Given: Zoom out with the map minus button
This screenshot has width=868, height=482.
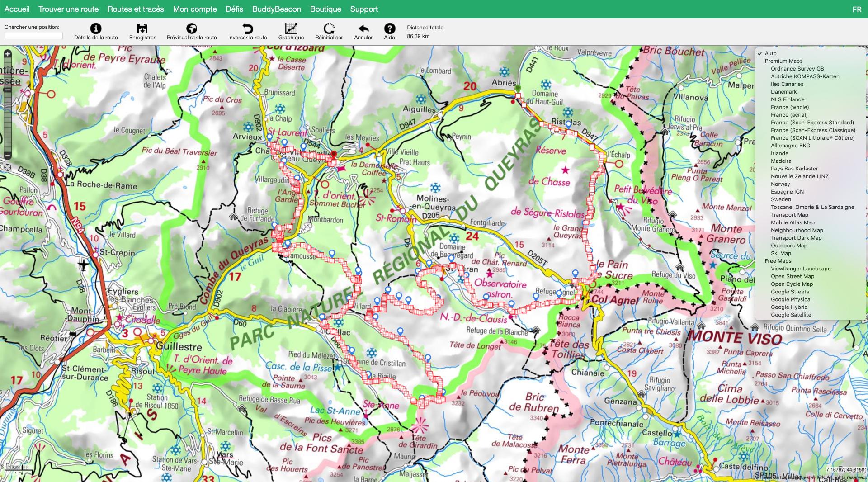Looking at the screenshot, I should pyautogui.click(x=7, y=156).
